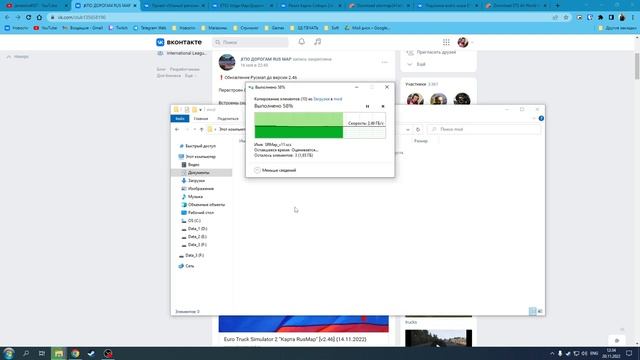
Task: Open the Twitch bookmark
Action: click(118, 28)
